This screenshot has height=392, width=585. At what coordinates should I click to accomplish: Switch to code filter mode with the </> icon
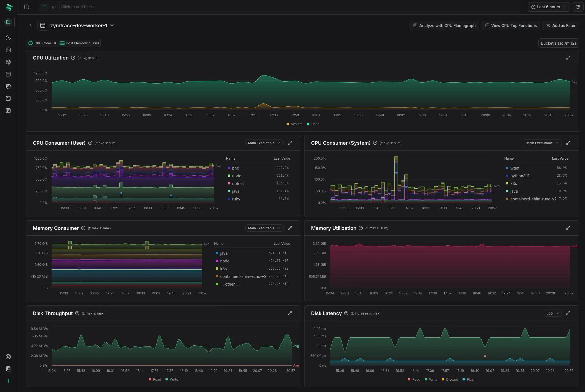pyautogui.click(x=54, y=7)
